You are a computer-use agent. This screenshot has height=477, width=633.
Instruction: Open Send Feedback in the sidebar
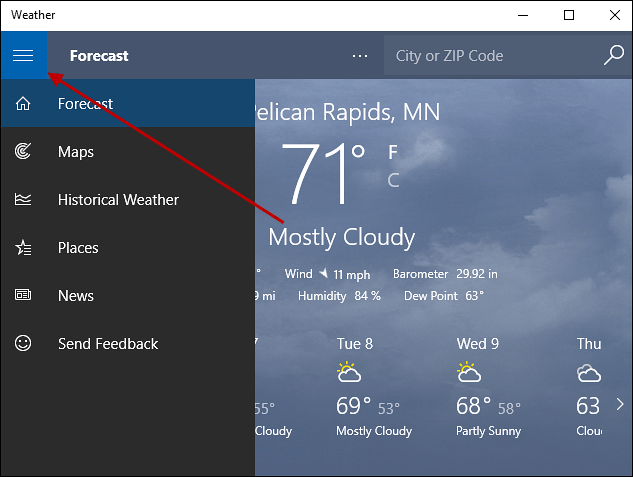tap(128, 343)
